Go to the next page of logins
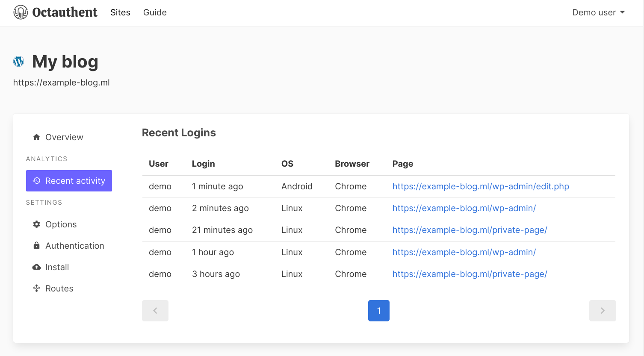644x356 pixels. 603,311
